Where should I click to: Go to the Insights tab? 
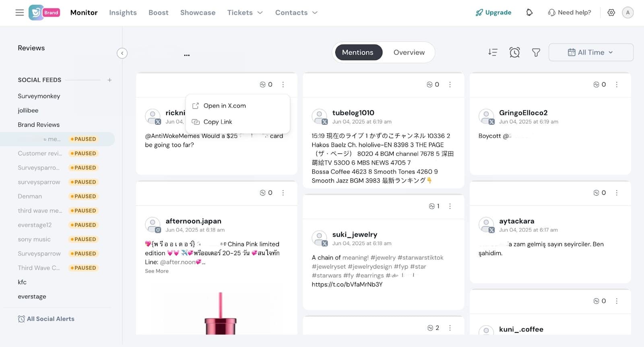[x=123, y=12]
